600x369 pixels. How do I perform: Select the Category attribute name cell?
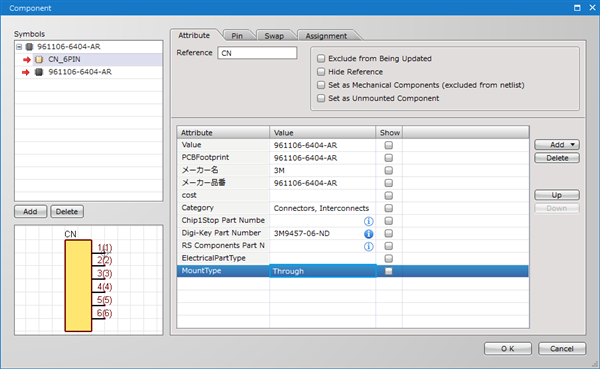coord(223,208)
